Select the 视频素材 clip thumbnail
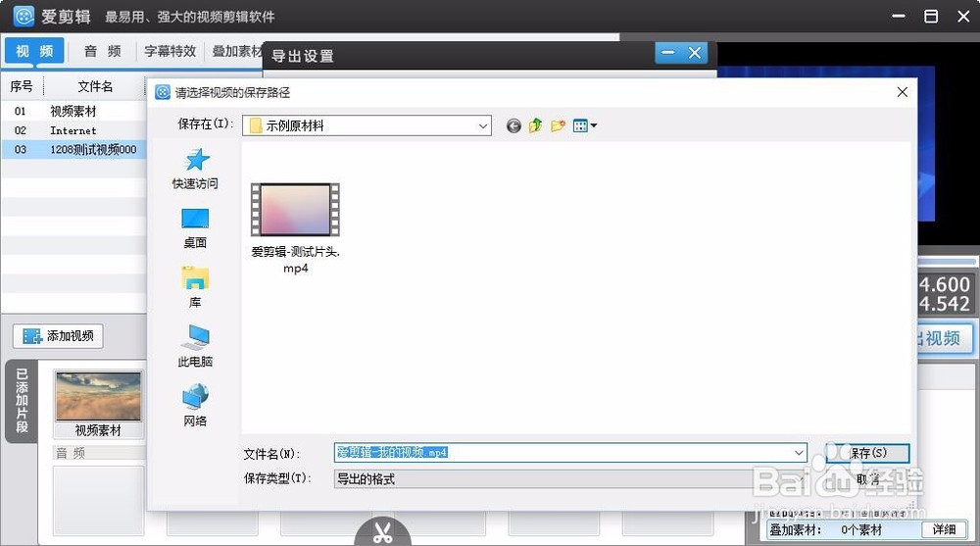This screenshot has height=546, width=980. click(98, 404)
